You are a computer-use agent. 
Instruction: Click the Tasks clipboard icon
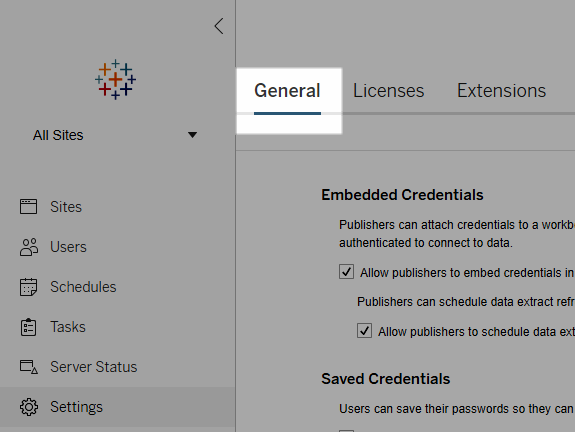coord(28,327)
